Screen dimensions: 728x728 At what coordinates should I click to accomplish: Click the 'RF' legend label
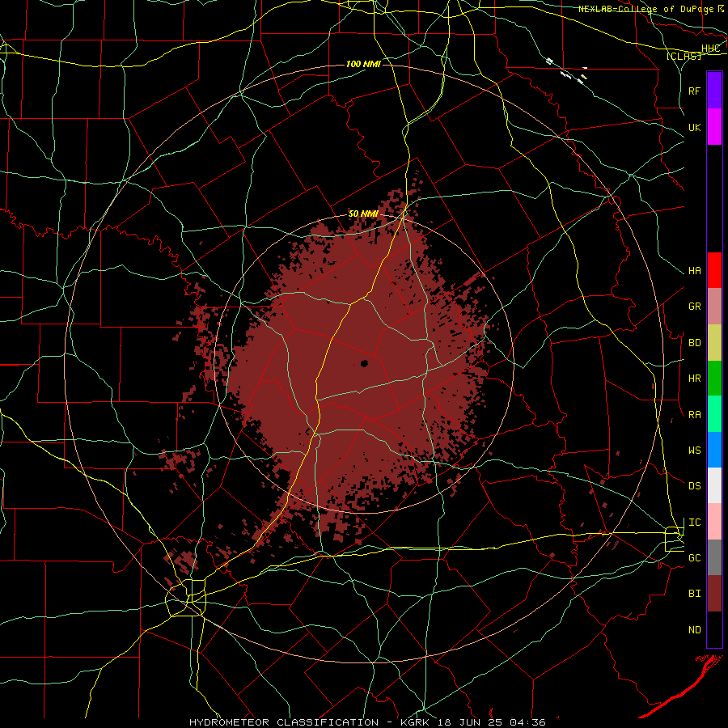click(x=694, y=91)
